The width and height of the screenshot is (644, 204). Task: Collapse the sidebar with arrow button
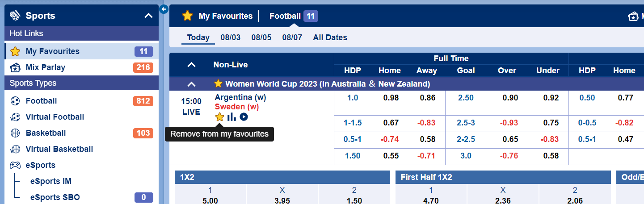pyautogui.click(x=164, y=9)
